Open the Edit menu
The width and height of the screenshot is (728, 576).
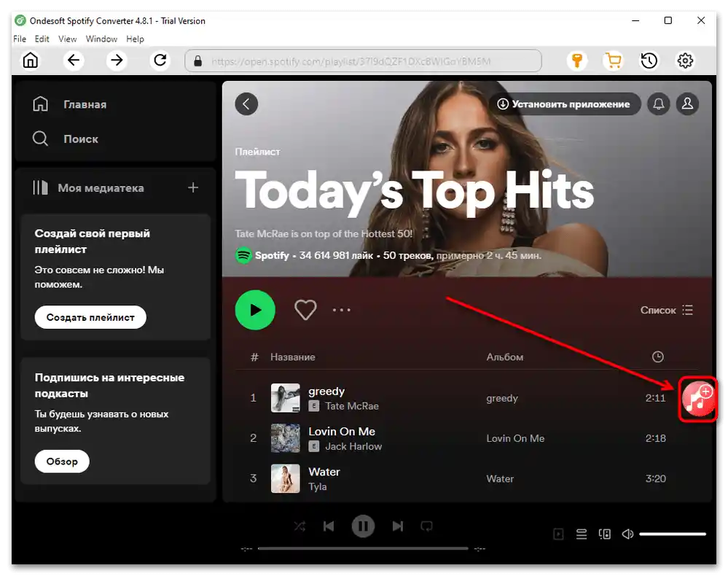click(42, 39)
